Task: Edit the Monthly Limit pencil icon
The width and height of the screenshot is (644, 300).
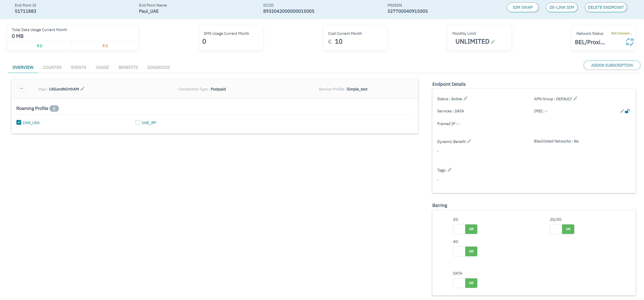Action: pyautogui.click(x=493, y=42)
